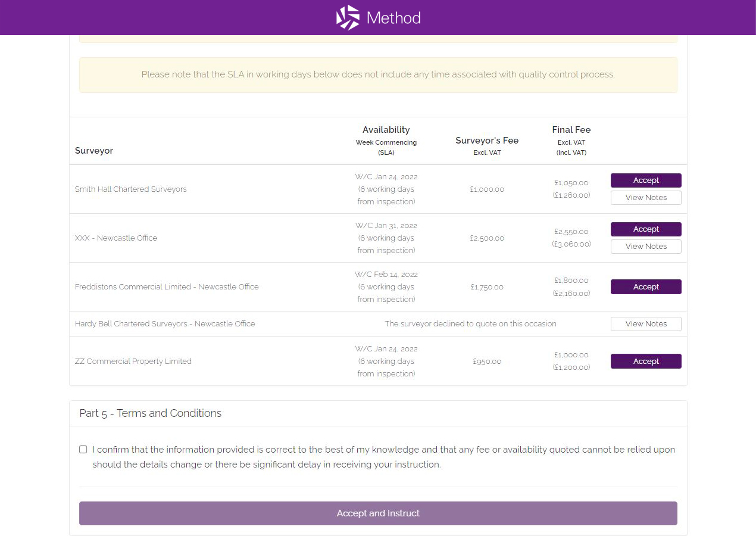756x536 pixels.
Task: Click the Surveyor column header
Action: [x=94, y=151]
